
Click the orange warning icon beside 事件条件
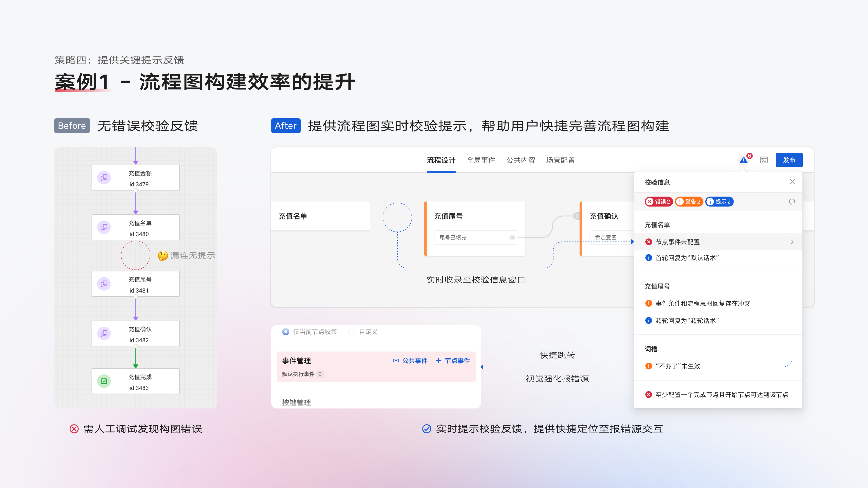point(648,303)
